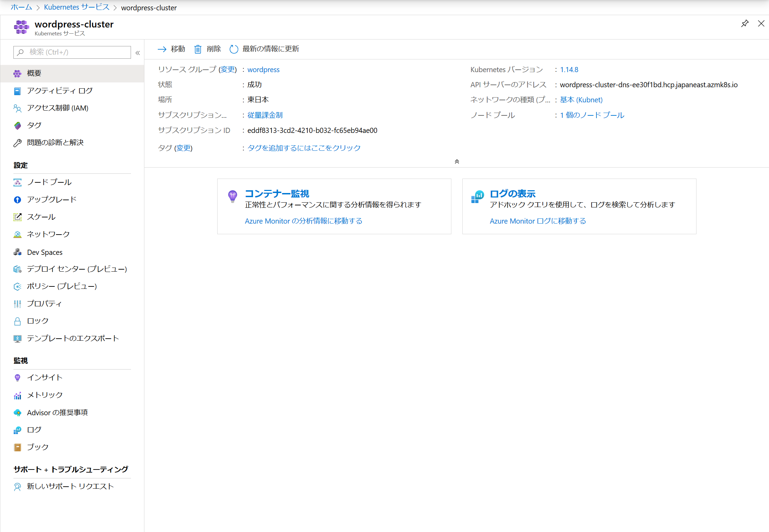Click the コンテナー監視 lightbulb card icon

(233, 196)
